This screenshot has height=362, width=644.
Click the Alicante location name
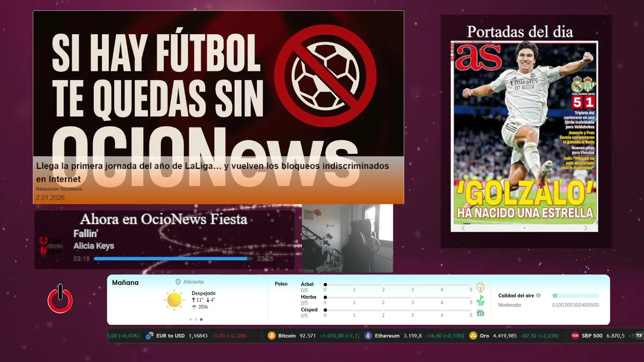[194, 282]
